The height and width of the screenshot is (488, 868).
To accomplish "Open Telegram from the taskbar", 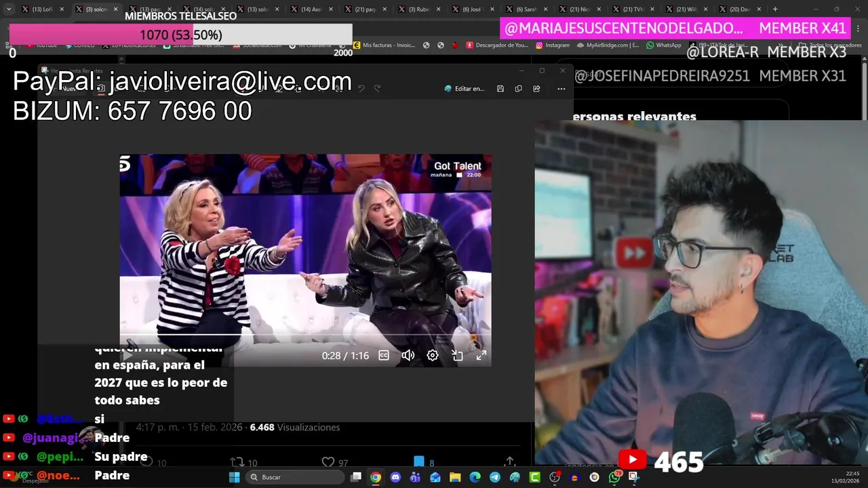I will [x=495, y=477].
